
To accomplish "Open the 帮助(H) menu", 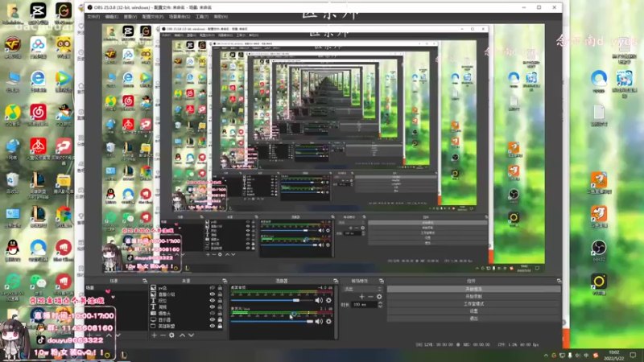I will pos(221,17).
